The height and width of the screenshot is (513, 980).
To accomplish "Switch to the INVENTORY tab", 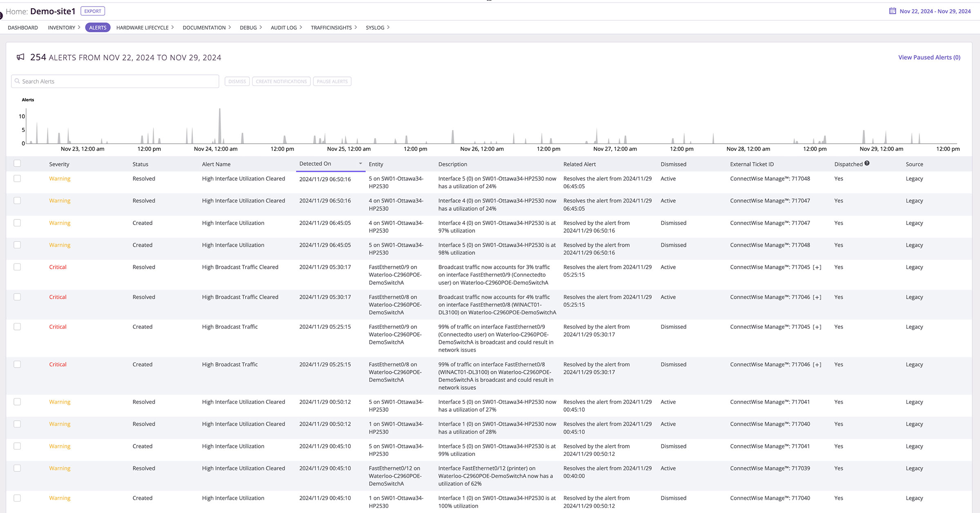I will click(61, 27).
